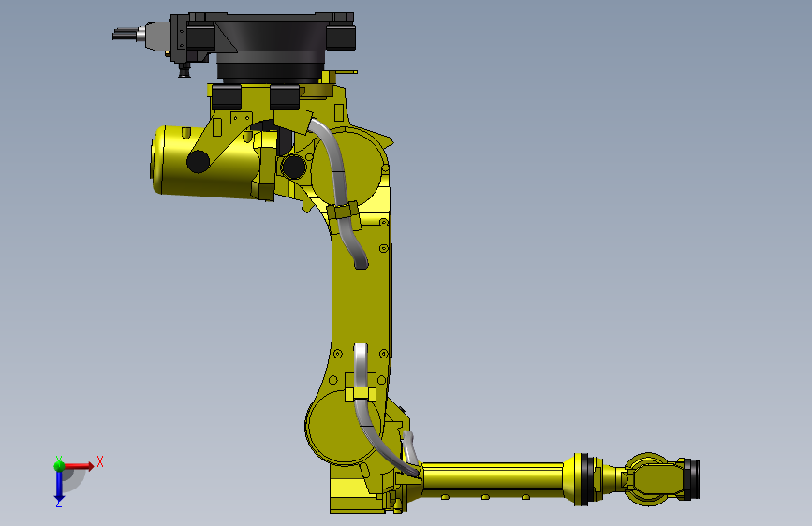The image size is (812, 526).
Task: Click the red X axis of the triad
Action: tap(80, 466)
